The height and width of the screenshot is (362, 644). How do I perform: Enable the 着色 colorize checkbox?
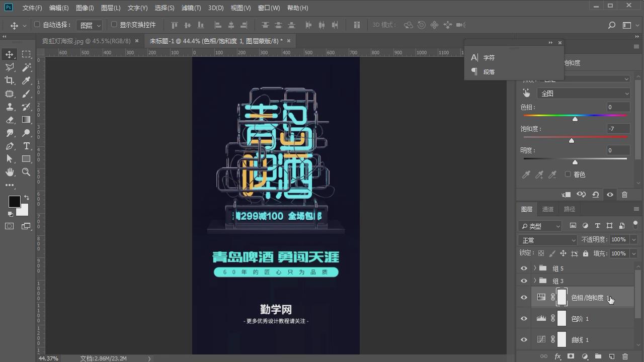coord(568,174)
